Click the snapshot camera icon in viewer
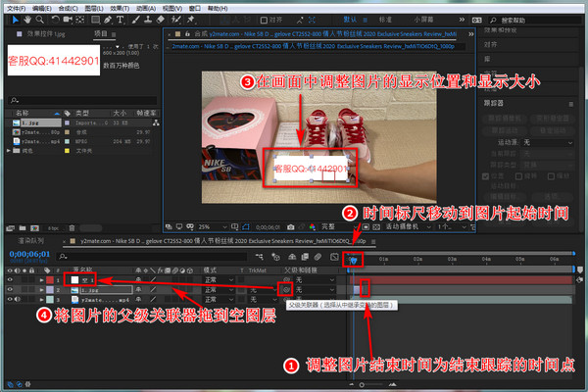588x392 pixels. pos(291,227)
